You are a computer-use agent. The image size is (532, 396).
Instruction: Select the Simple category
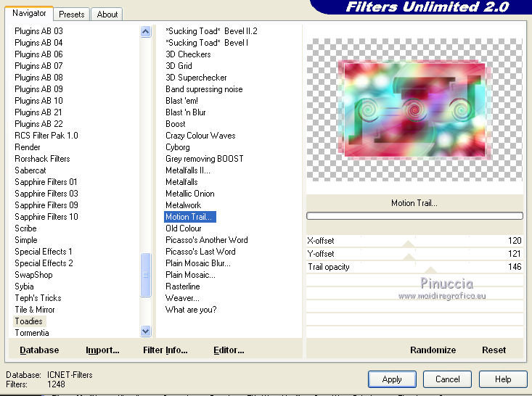[26, 240]
